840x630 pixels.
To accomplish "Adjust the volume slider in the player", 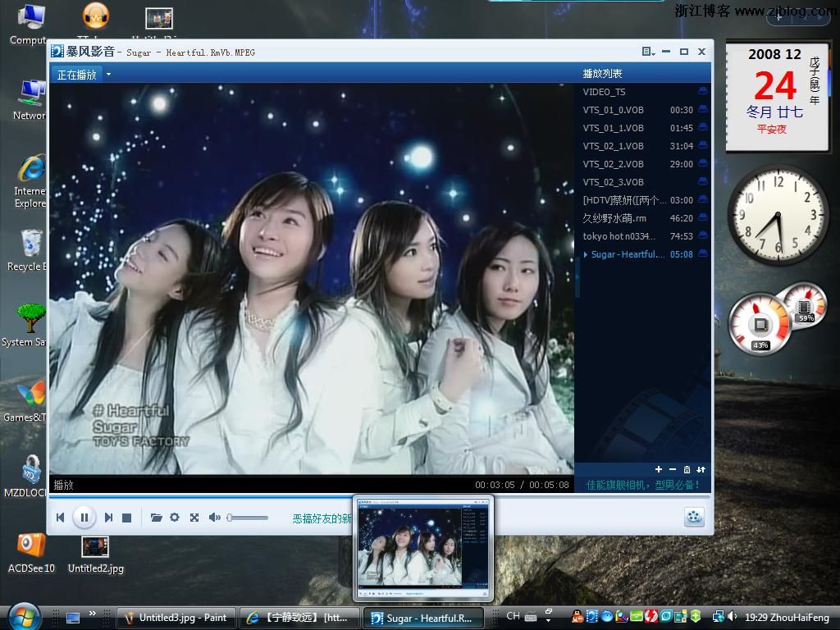I will tap(248, 518).
